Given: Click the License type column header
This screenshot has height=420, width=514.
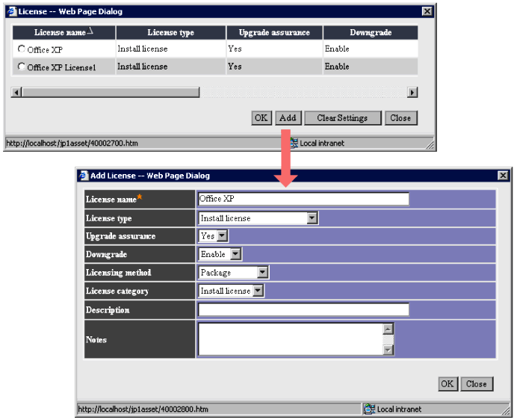Looking at the screenshot, I should pos(170,33).
